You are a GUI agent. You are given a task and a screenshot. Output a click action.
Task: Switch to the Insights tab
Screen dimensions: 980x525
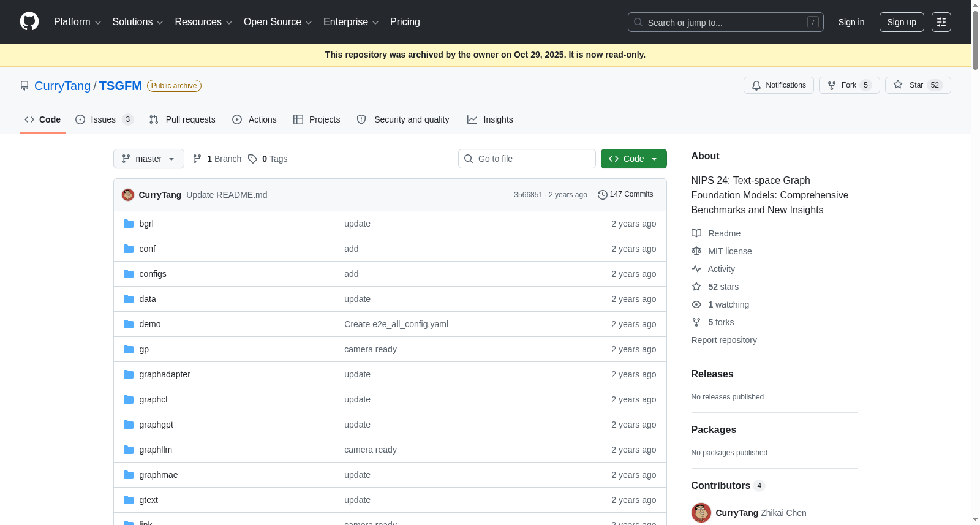[x=490, y=119]
